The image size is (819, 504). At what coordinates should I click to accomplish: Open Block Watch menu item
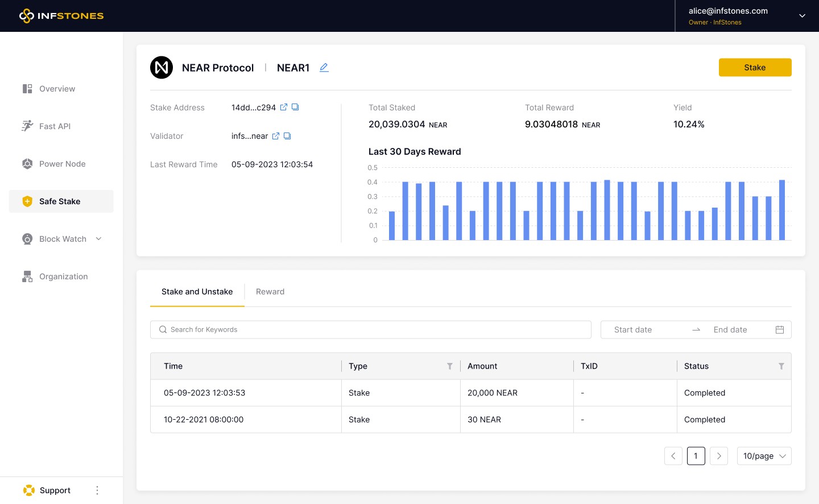coord(61,239)
